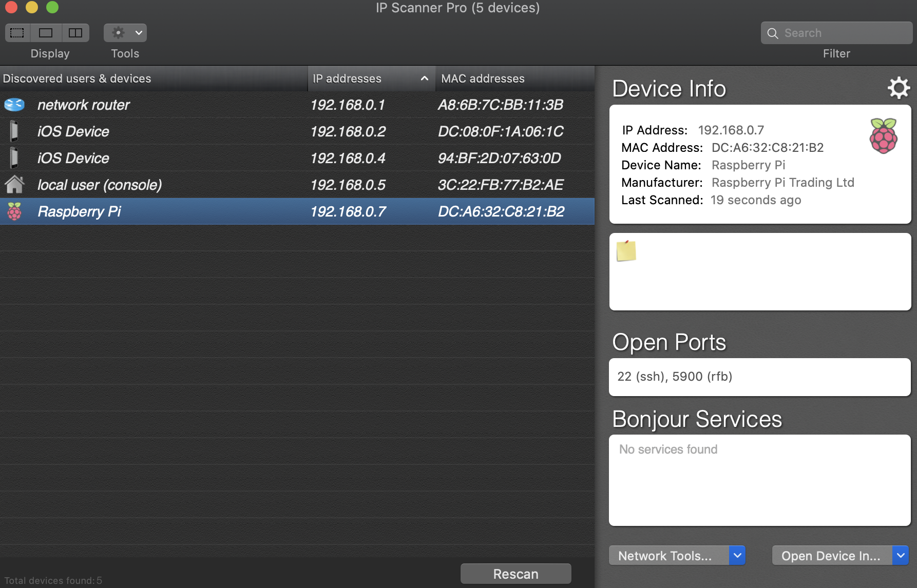Screen dimensions: 917x588
Task: Open Device Info gear settings
Action: [899, 88]
